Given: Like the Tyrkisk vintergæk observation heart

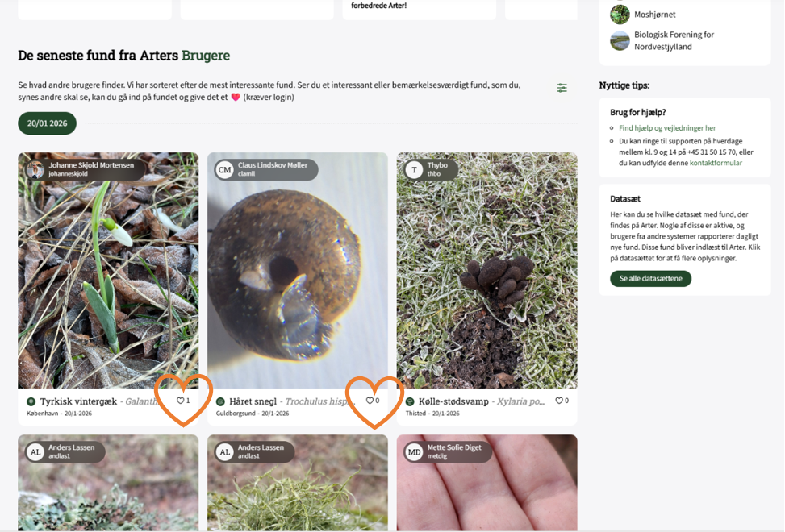Looking at the screenshot, I should pos(181,401).
